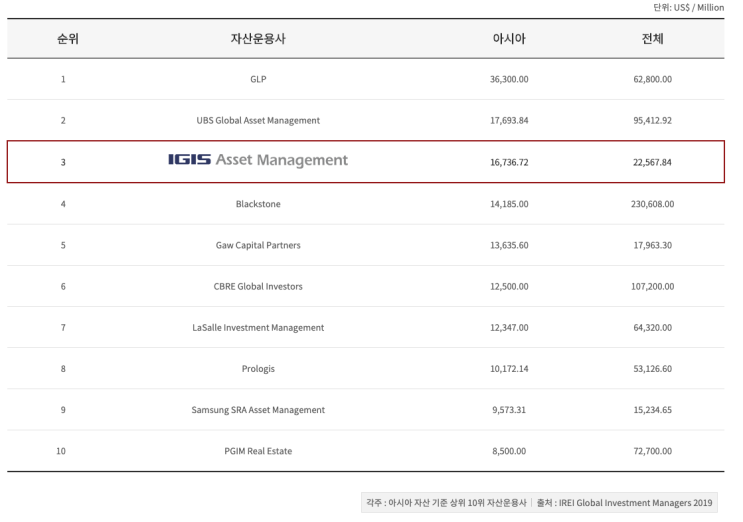Click the 단위: US$ / Million unit label
This screenshot has width=743, height=522.
point(689,8)
